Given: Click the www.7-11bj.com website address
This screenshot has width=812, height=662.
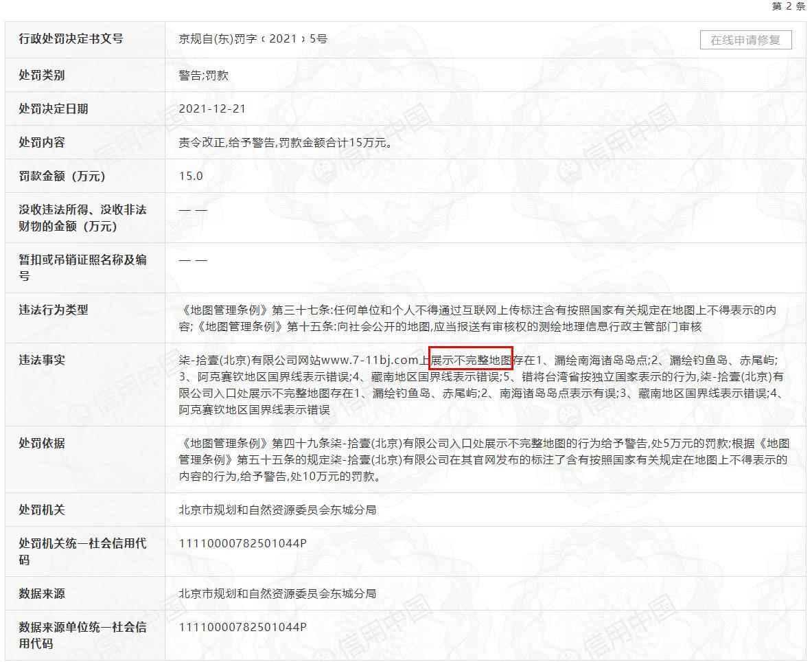Looking at the screenshot, I should click(x=370, y=360).
